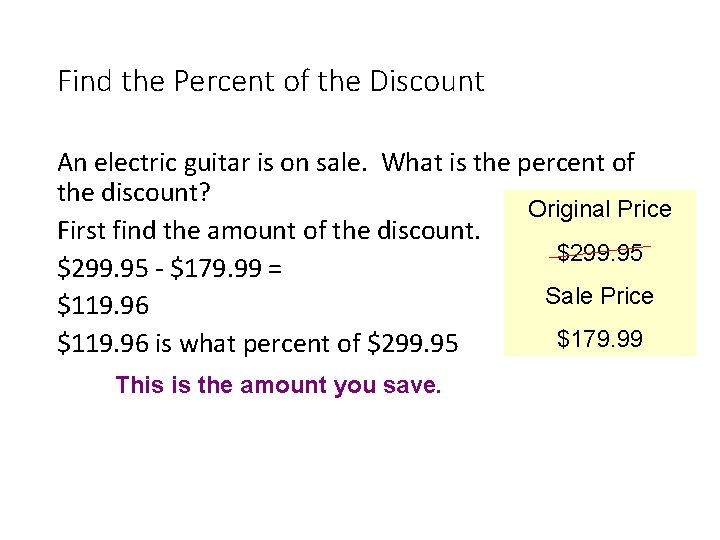The image size is (720, 540).
Task: Click $299.95 at end of percent sentence
Action: (413, 343)
